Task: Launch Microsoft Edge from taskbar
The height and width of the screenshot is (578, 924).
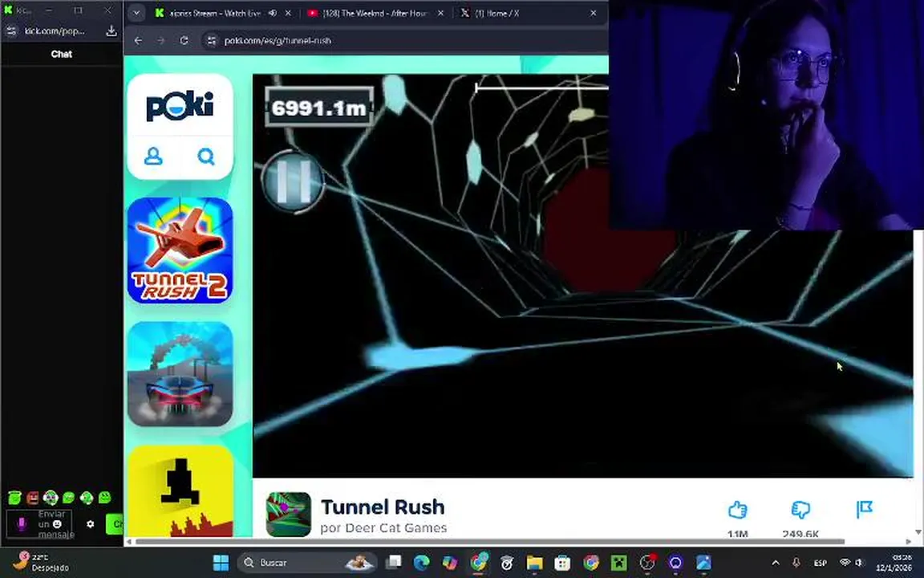Action: point(421,563)
